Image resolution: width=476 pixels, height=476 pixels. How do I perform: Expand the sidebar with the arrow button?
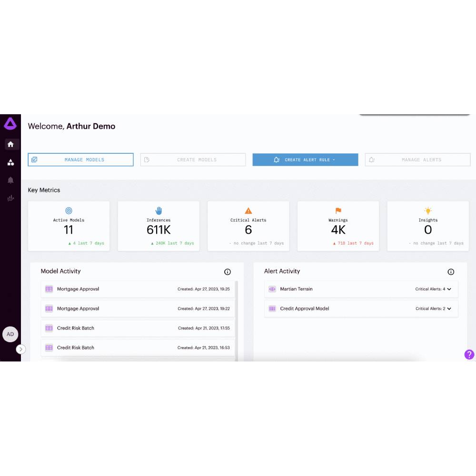click(x=21, y=349)
